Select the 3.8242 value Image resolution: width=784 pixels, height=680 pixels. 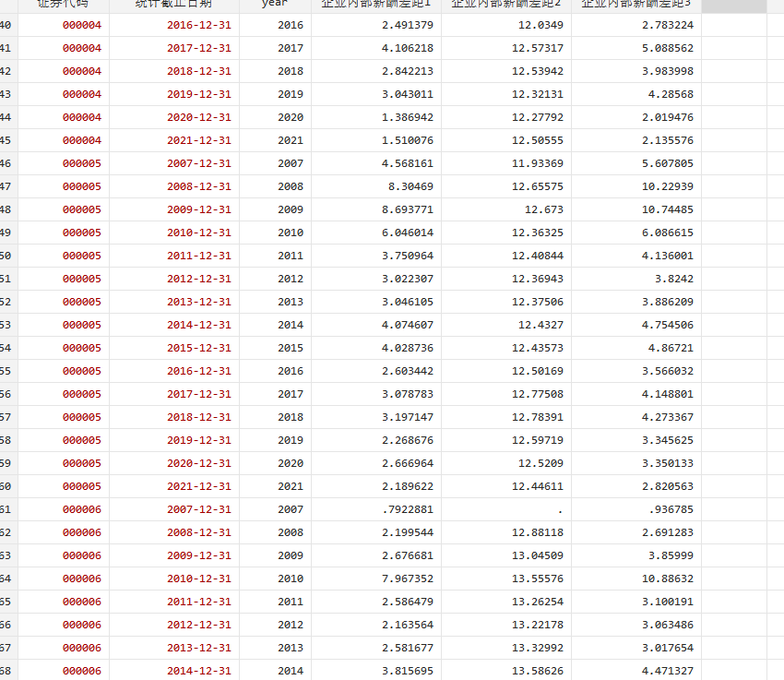[636, 279]
